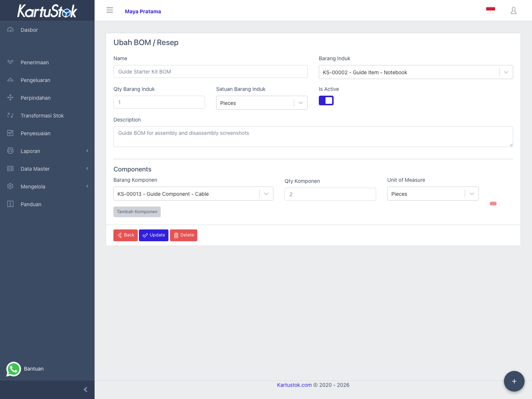Click the Delete button
532x399 pixels.
(184, 235)
